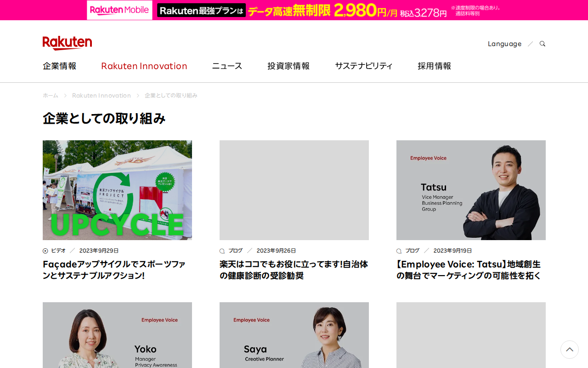Click the ブログ label beside 2023年9月19日
This screenshot has height=368, width=588.
(412, 251)
